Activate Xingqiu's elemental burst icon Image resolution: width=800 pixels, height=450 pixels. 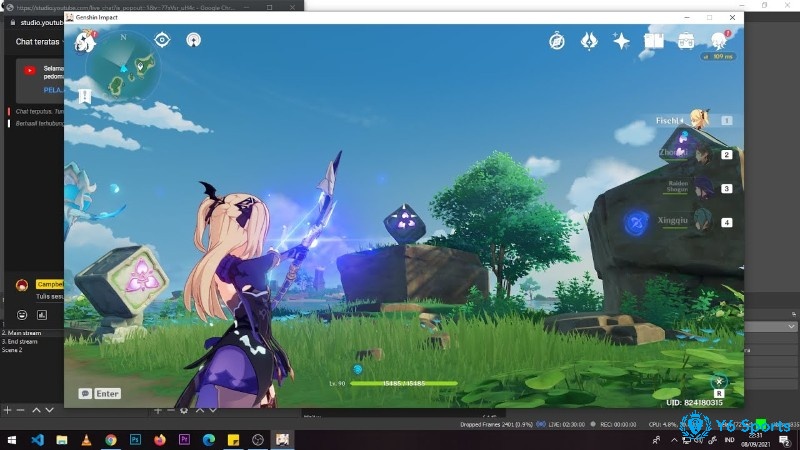pyautogui.click(x=636, y=223)
